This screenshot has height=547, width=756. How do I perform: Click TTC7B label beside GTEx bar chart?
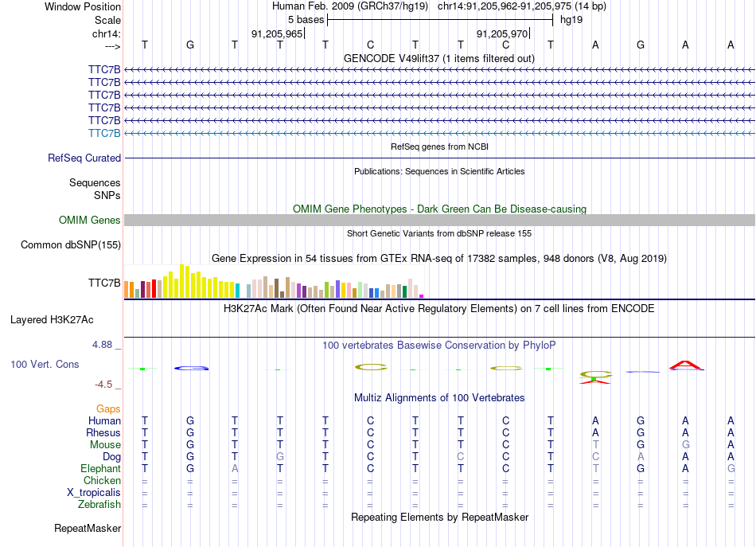(x=104, y=283)
